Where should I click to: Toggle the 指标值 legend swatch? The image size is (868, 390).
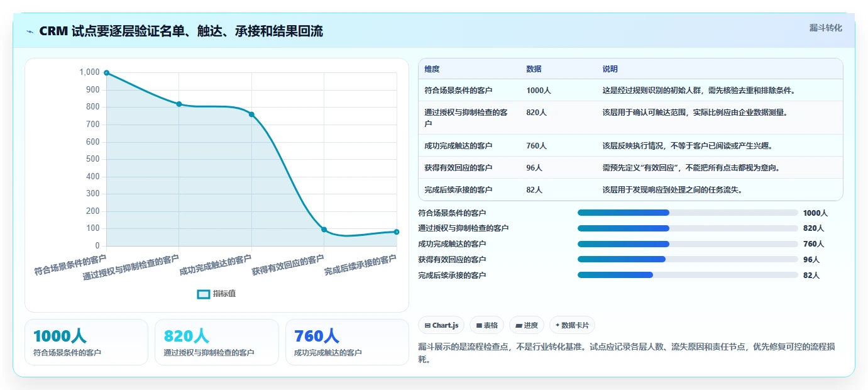click(204, 294)
